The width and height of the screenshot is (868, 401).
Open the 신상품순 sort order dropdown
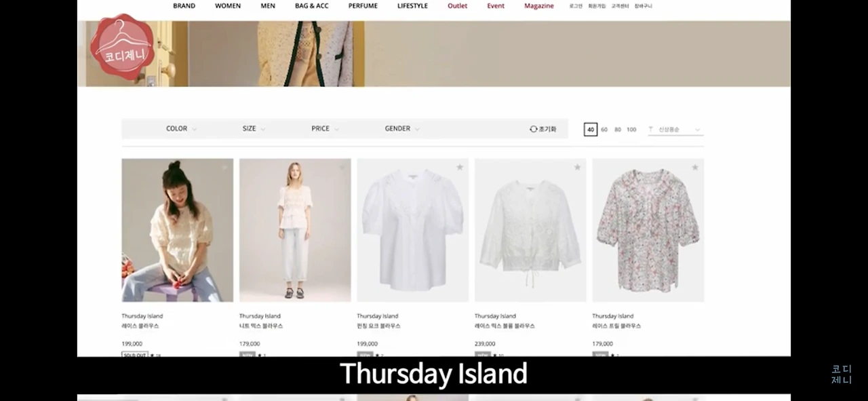tap(675, 130)
